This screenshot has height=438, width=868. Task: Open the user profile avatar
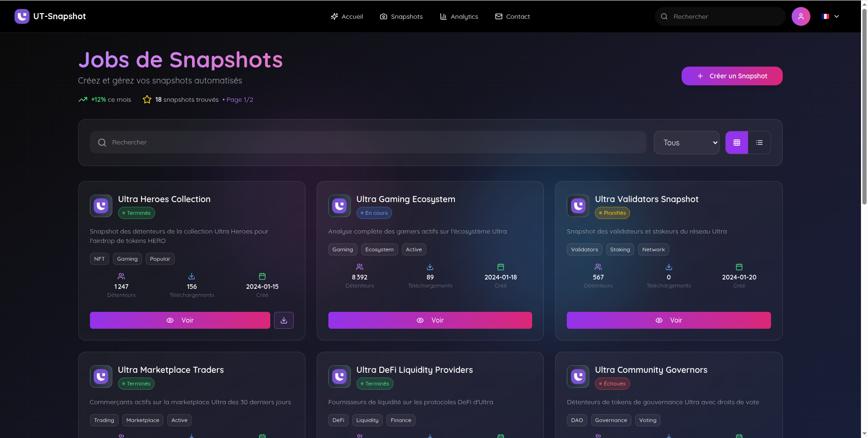point(801,16)
